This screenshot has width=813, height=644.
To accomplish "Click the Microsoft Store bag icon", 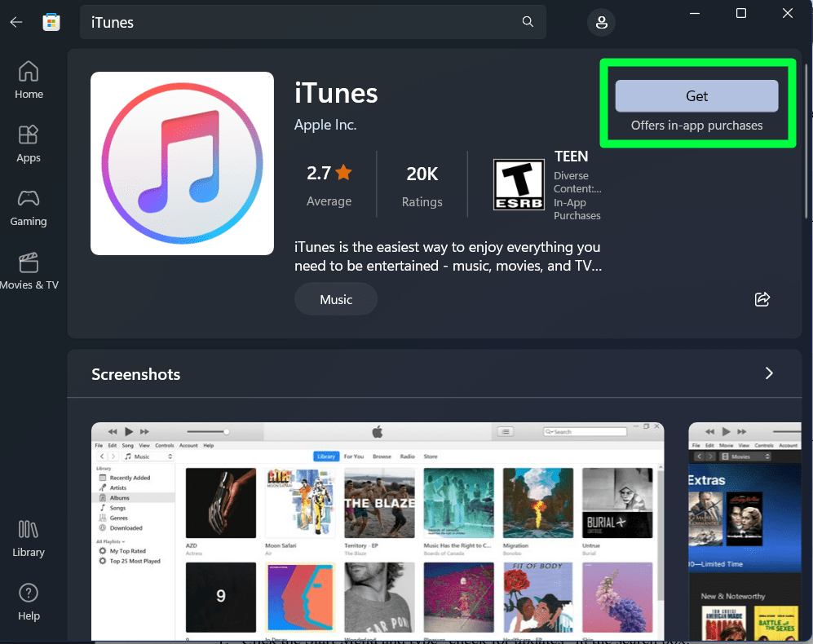I will (x=51, y=22).
